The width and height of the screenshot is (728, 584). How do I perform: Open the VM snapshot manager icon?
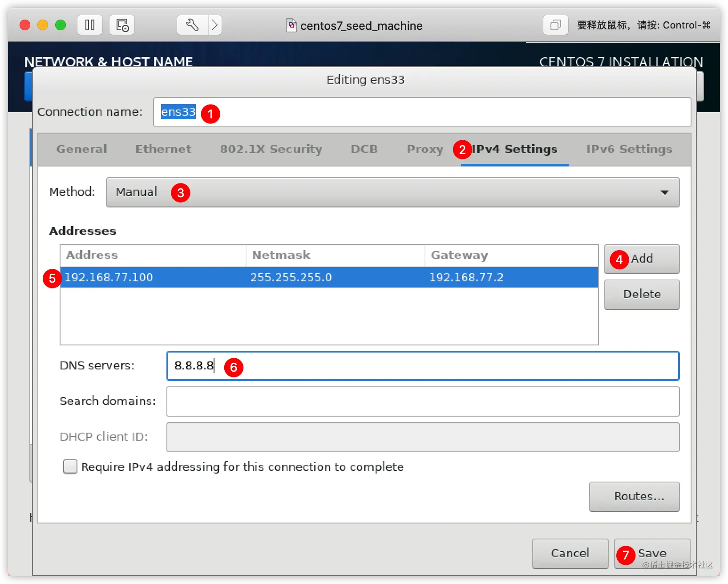[122, 25]
